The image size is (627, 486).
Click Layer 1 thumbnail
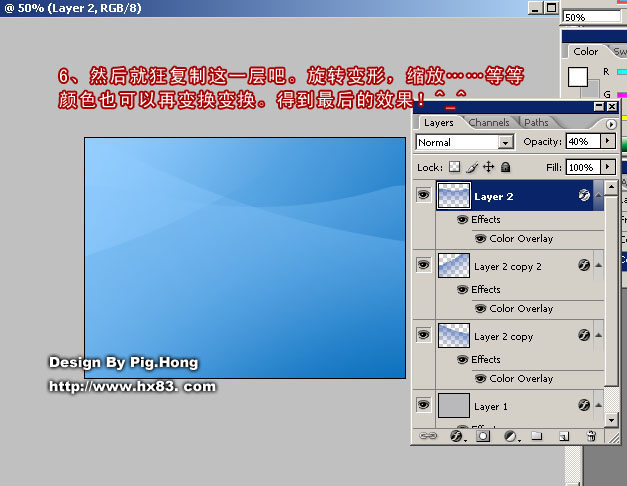pyautogui.click(x=453, y=405)
